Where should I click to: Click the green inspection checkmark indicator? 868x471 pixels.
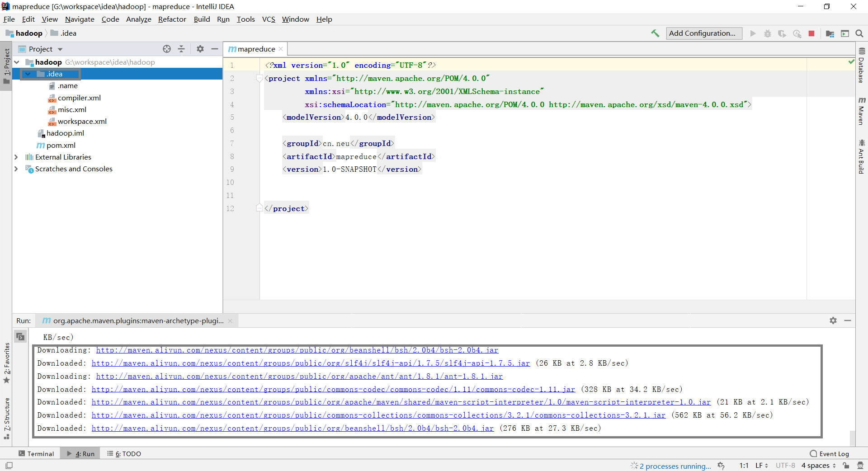click(x=851, y=62)
